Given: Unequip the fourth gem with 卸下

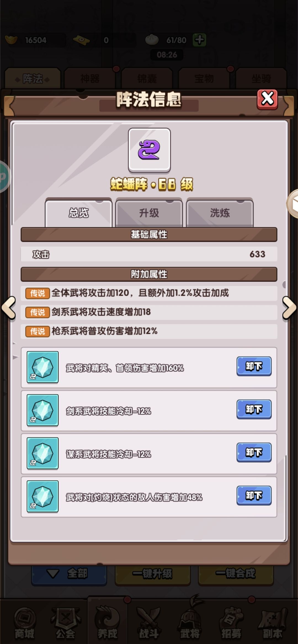Looking at the screenshot, I should point(254,496).
